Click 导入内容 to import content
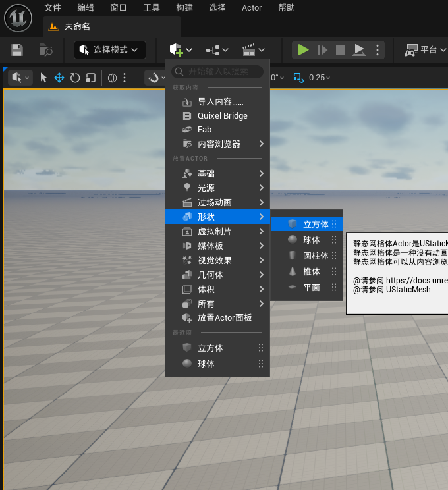 tap(220, 102)
